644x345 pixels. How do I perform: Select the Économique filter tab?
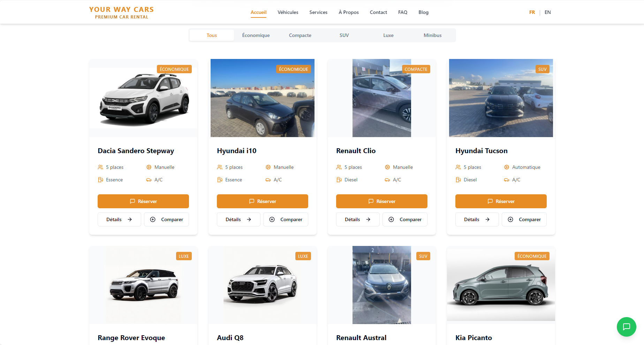point(256,35)
